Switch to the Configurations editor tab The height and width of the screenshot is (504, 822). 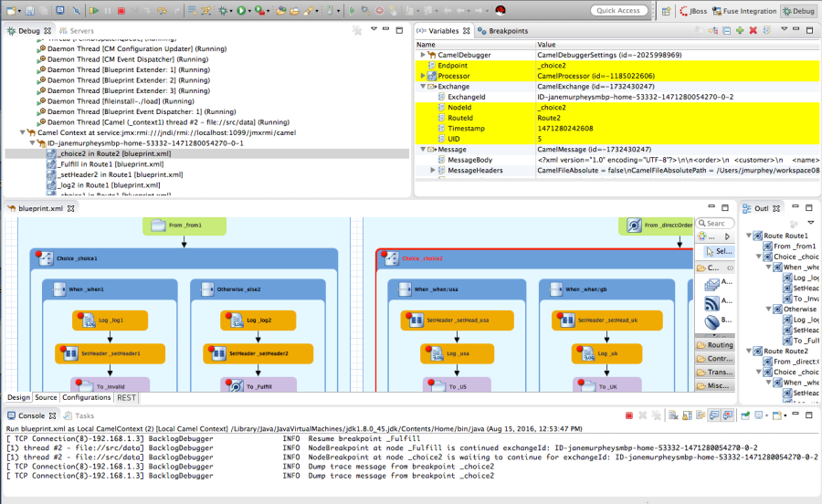coord(87,398)
